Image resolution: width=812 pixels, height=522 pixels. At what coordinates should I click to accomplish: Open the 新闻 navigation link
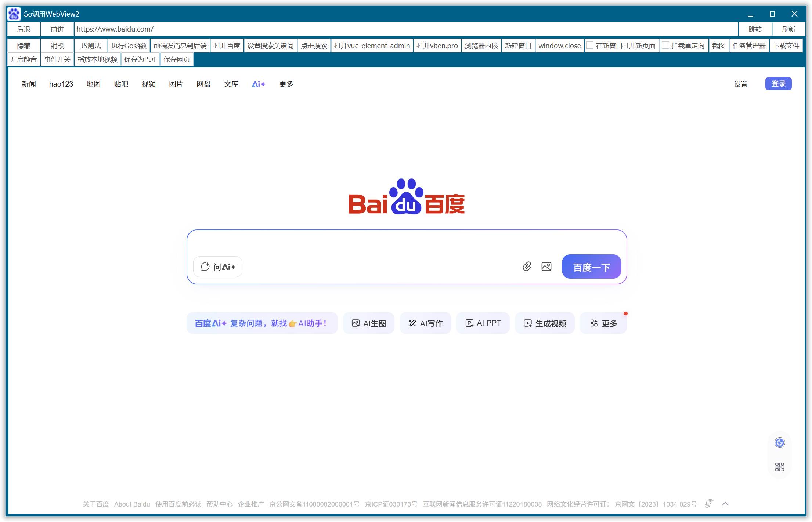(29, 84)
